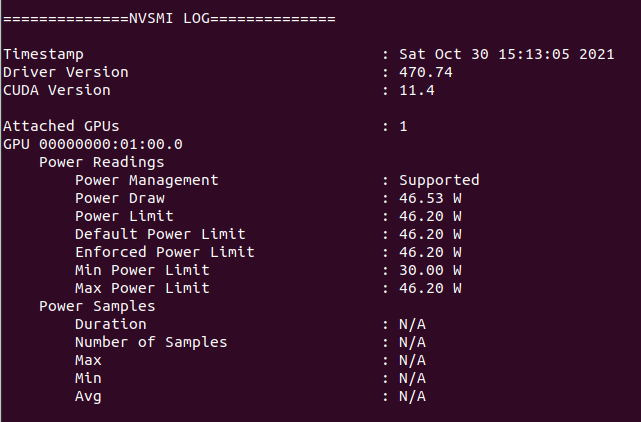This screenshot has width=641, height=422.
Task: Click the Power Draw 46.53 W value
Action: click(x=430, y=198)
